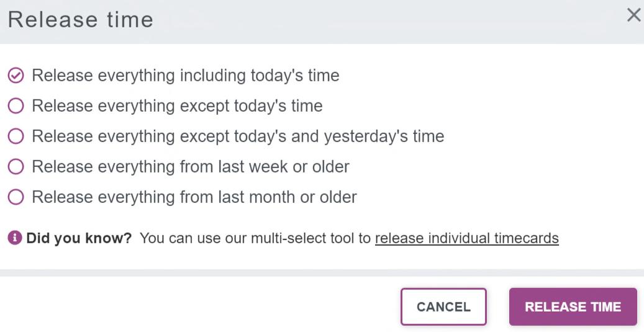Click the 'multi-select tool' tip sentence
Image resolution: width=644 pixels, height=332 pixels.
pos(255,238)
